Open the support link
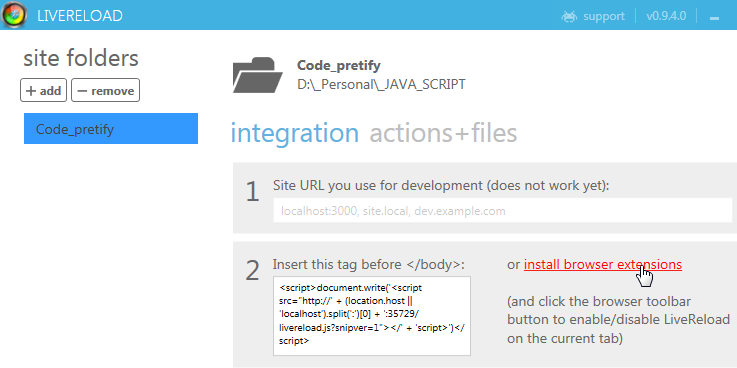This screenshot has height=368, width=737. [604, 16]
